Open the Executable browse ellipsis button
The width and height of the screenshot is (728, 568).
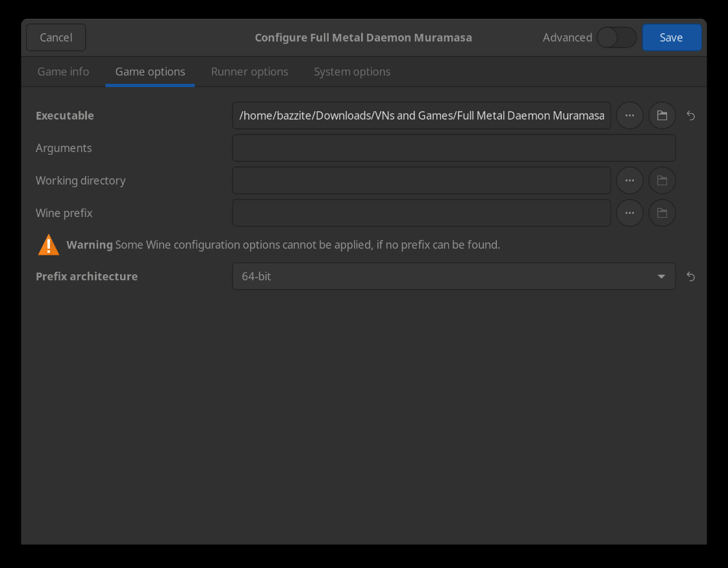(629, 116)
